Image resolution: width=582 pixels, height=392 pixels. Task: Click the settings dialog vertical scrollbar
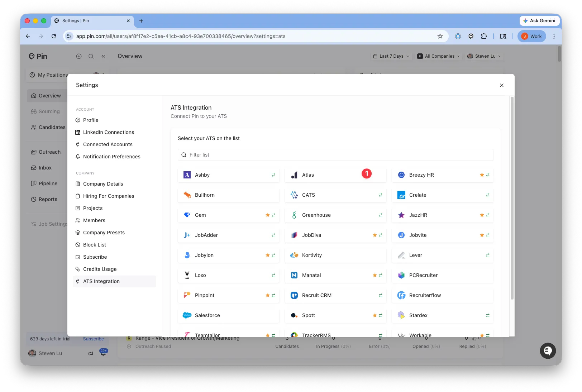coord(512,198)
